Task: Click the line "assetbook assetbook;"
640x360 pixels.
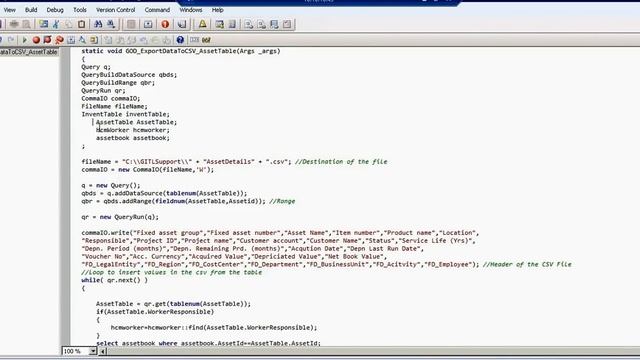Action: [133, 138]
